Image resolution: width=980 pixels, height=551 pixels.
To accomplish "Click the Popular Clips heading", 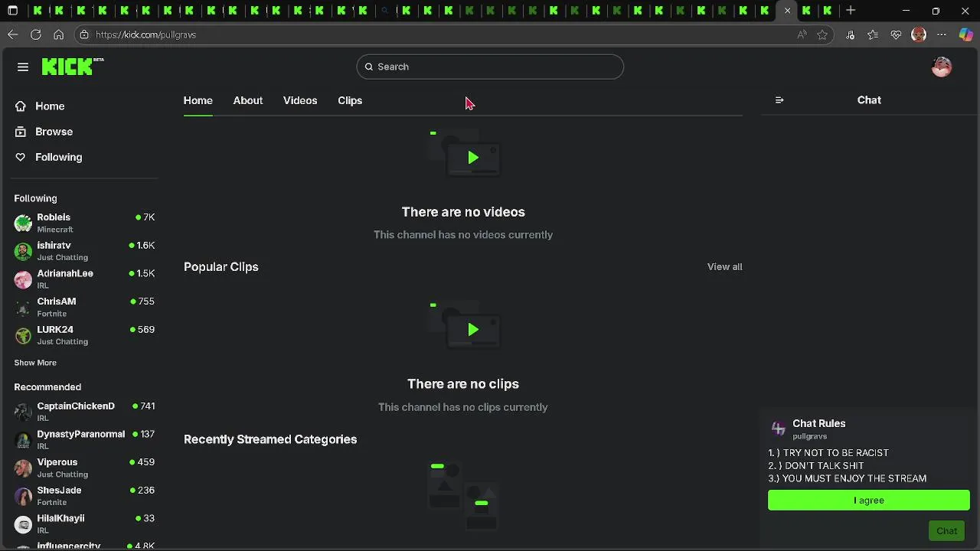I will [x=221, y=267].
